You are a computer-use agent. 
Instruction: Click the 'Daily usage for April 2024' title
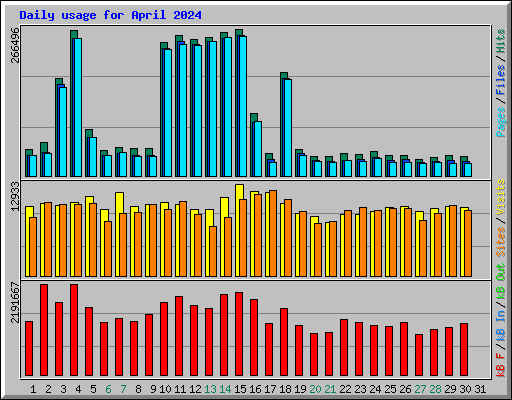coord(110,15)
